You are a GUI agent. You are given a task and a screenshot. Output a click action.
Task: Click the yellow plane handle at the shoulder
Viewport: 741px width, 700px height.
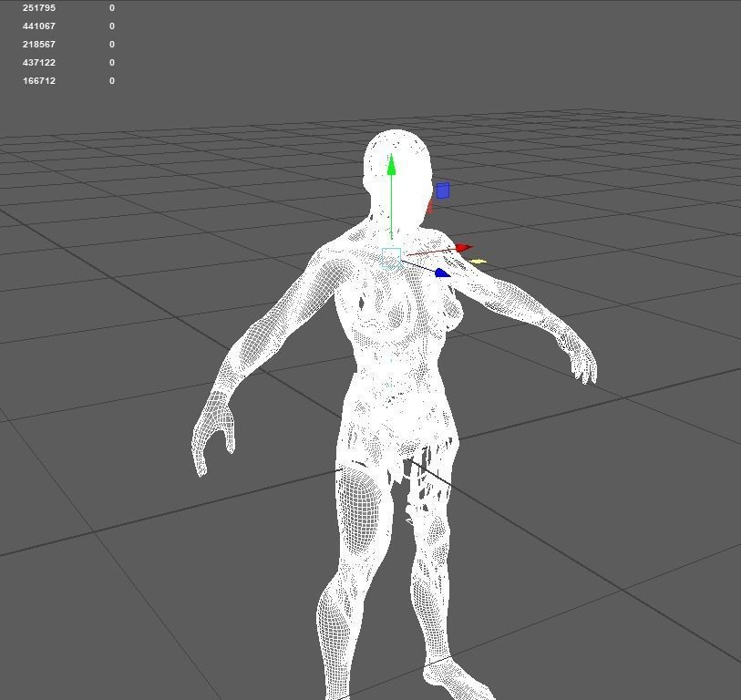click(x=479, y=262)
